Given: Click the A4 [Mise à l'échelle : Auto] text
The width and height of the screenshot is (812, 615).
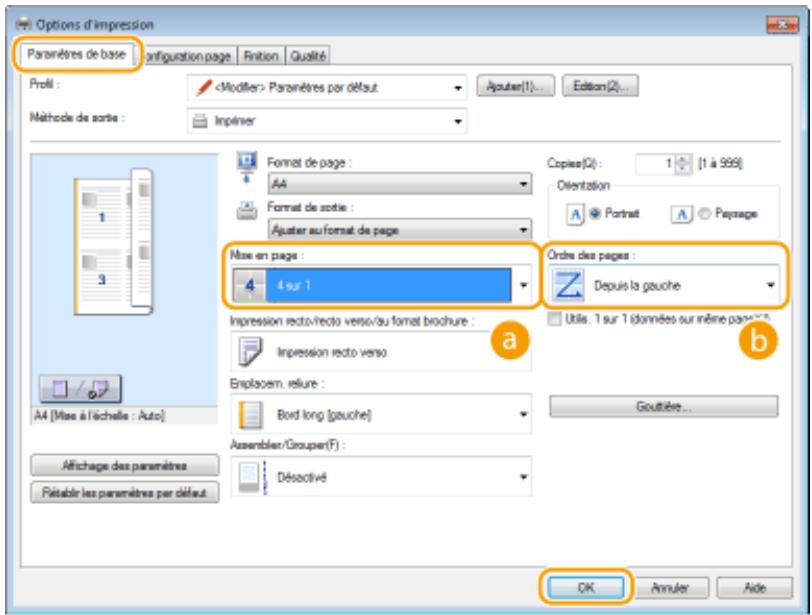Looking at the screenshot, I should pos(99,416).
